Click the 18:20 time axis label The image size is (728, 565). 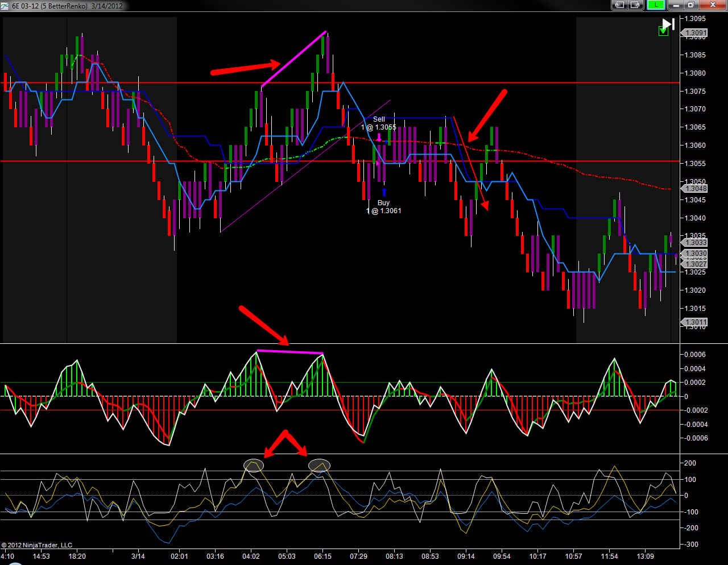tap(77, 556)
